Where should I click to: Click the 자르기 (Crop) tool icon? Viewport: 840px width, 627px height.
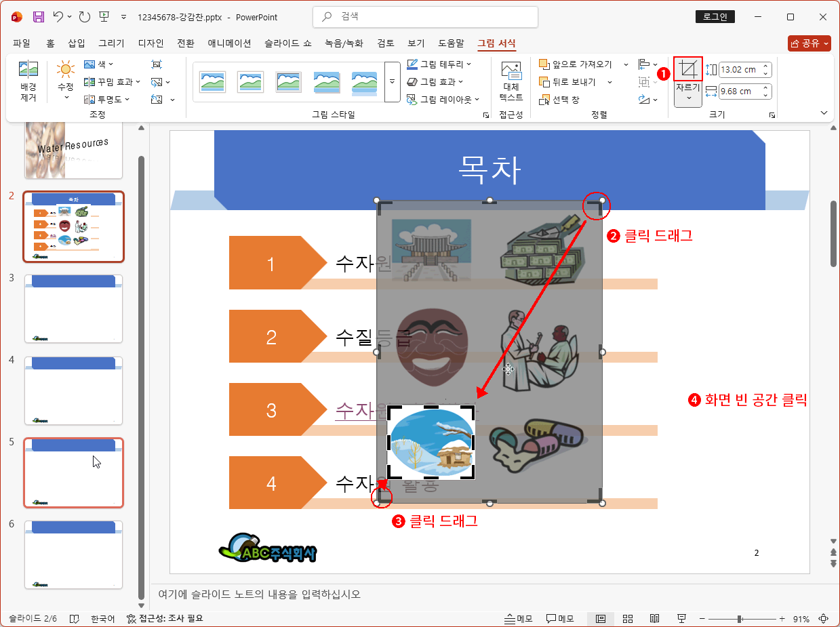pyautogui.click(x=688, y=69)
